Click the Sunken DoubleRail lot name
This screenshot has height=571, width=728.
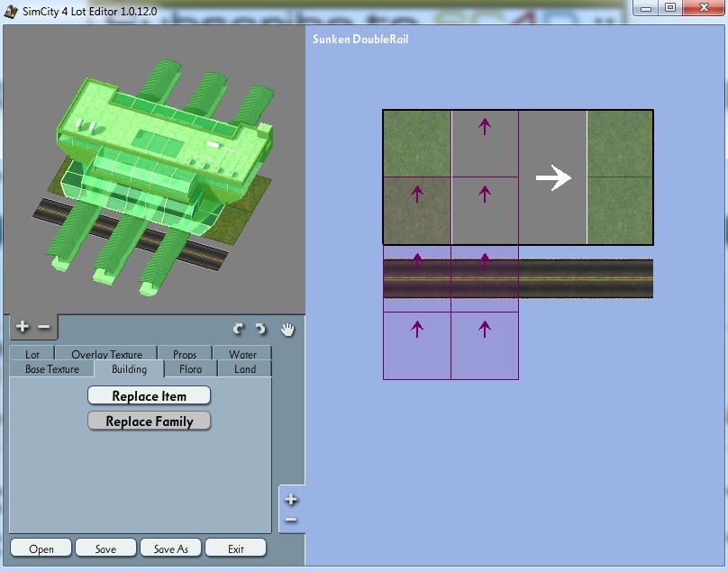360,40
